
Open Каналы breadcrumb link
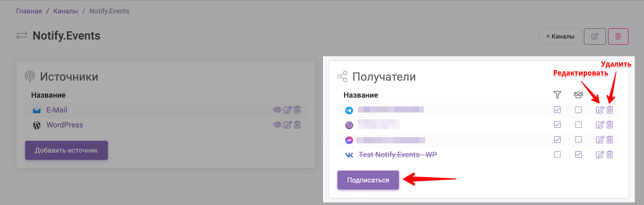click(x=66, y=11)
